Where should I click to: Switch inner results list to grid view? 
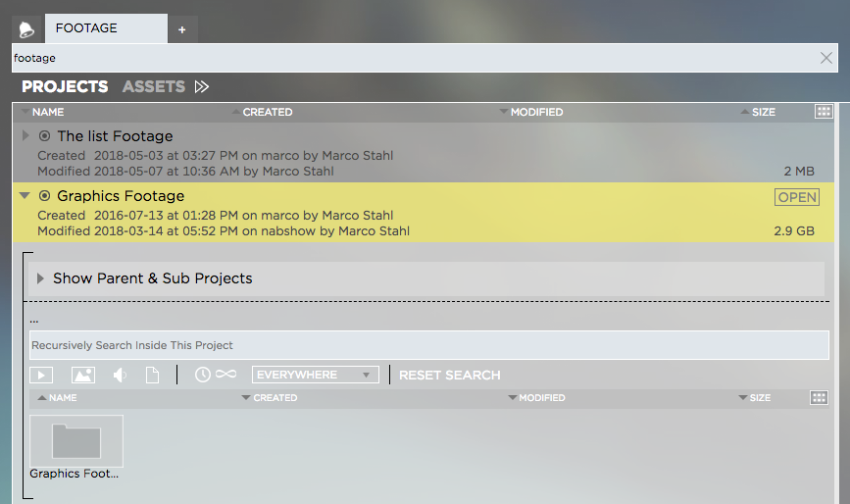(x=820, y=398)
